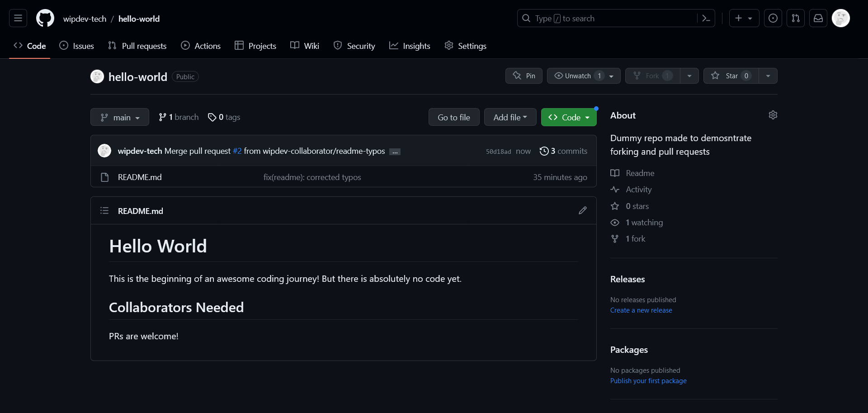Edit README.md with pencil icon
This screenshot has height=413, width=868.
click(583, 210)
